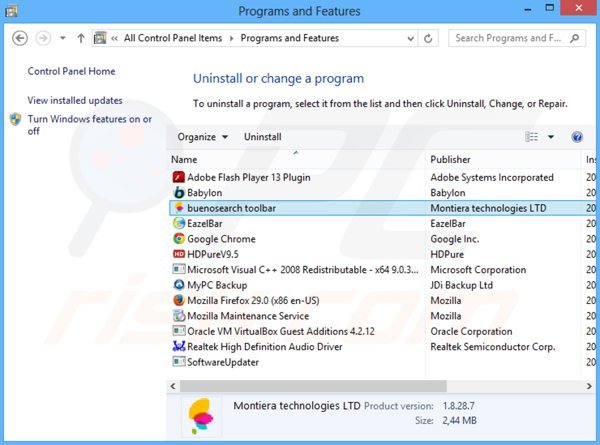
Task: Expand breadcrumb arrow after All Control Panel Items
Action: (232, 38)
